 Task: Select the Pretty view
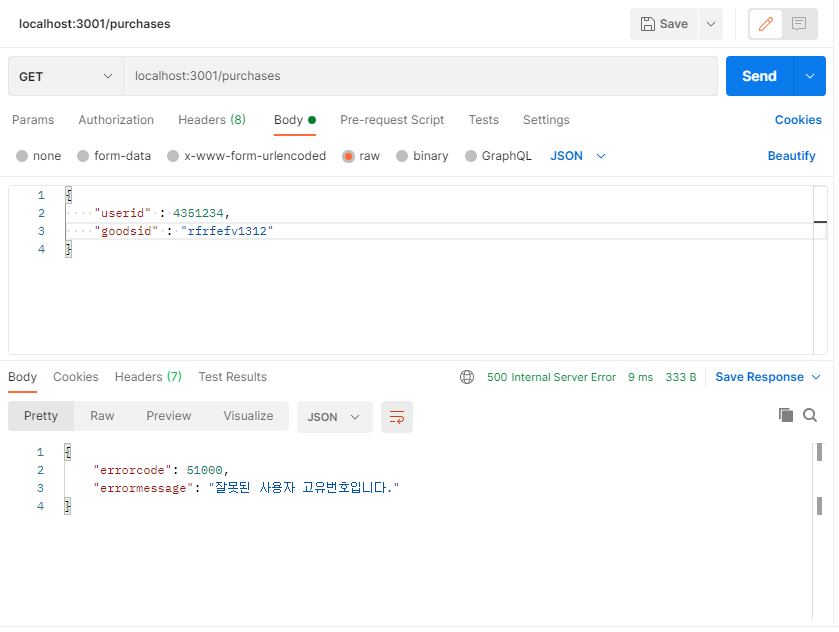click(x=41, y=416)
